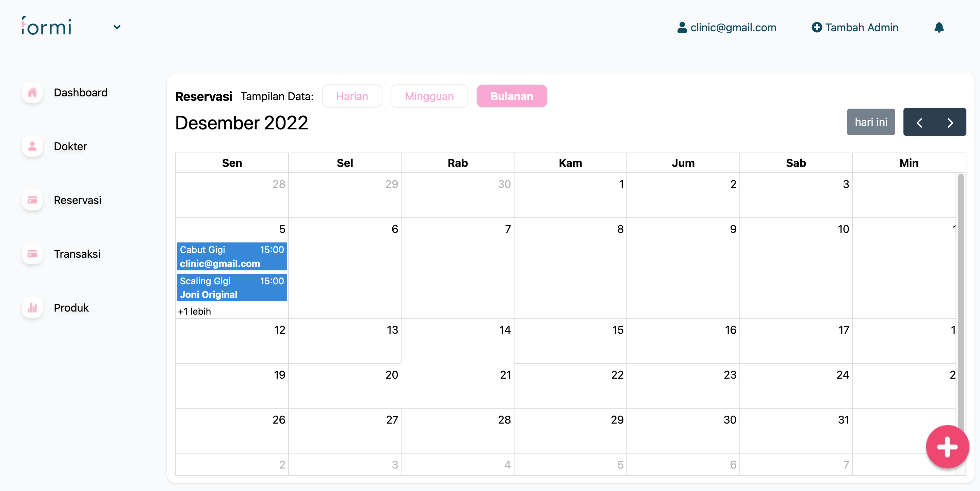The height and width of the screenshot is (491, 980).
Task: Open Transaksi from sidebar menu
Action: pyautogui.click(x=77, y=254)
